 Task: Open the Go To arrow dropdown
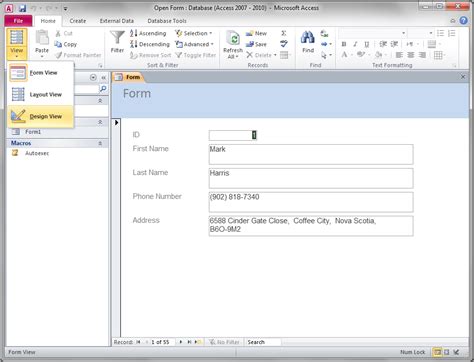326,44
